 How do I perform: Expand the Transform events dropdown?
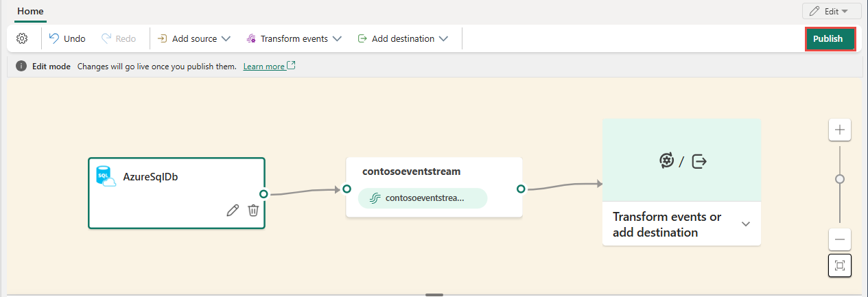[x=294, y=38]
